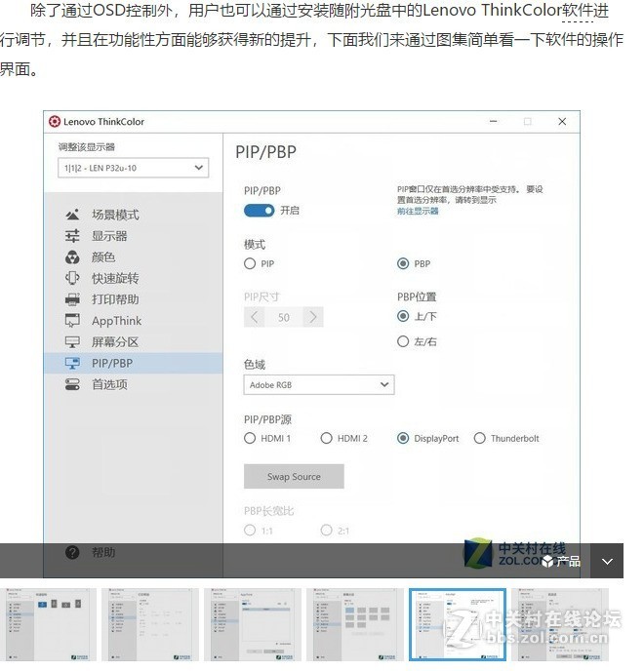Click the print help printer icon
644x671 pixels.
tap(72, 299)
